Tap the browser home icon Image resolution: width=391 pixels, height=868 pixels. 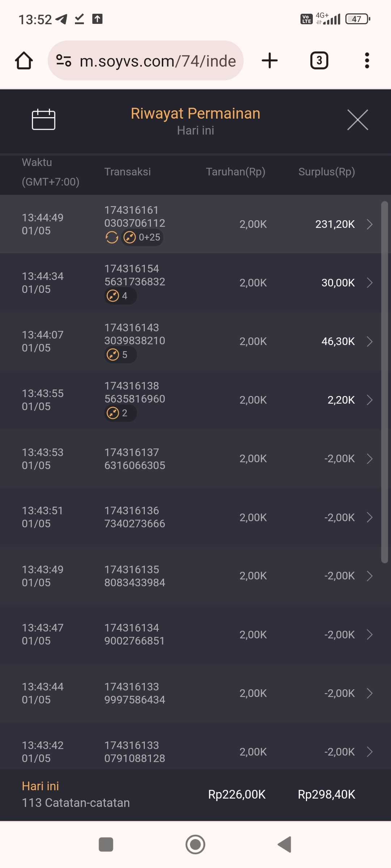pos(24,60)
